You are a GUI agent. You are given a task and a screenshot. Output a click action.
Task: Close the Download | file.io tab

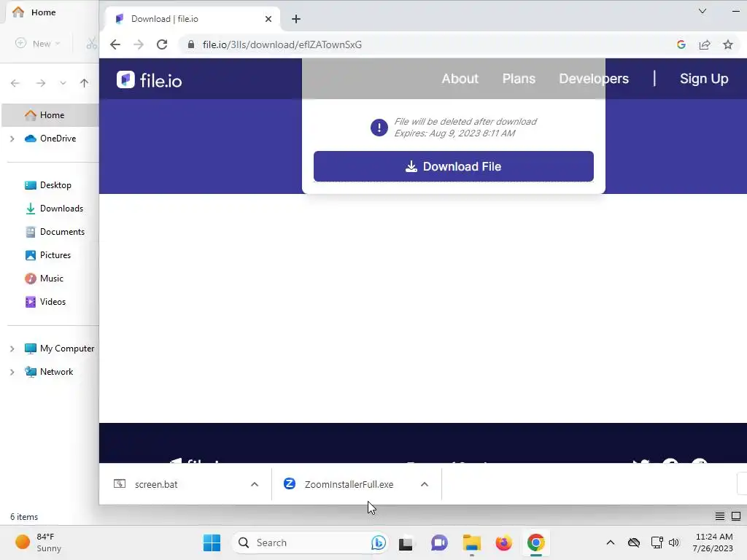(x=268, y=19)
